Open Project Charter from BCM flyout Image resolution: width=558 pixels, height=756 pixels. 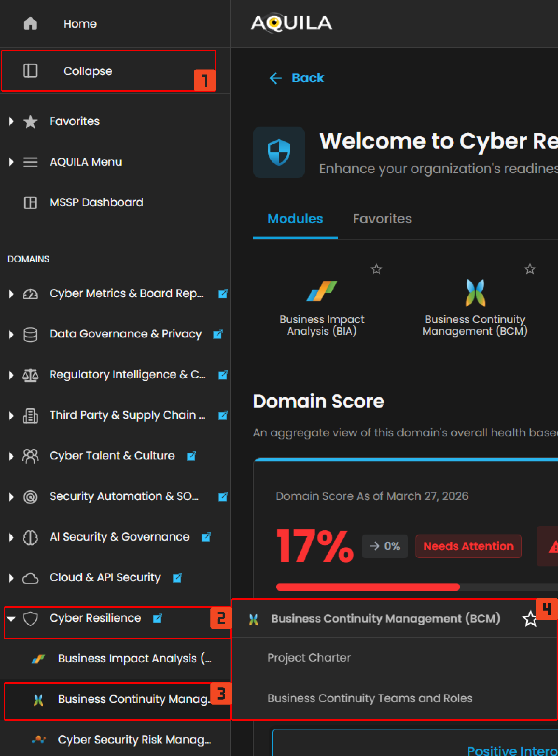click(x=309, y=658)
